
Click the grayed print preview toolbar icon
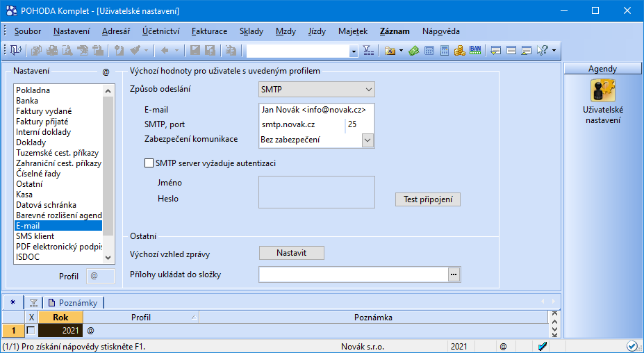(67, 51)
